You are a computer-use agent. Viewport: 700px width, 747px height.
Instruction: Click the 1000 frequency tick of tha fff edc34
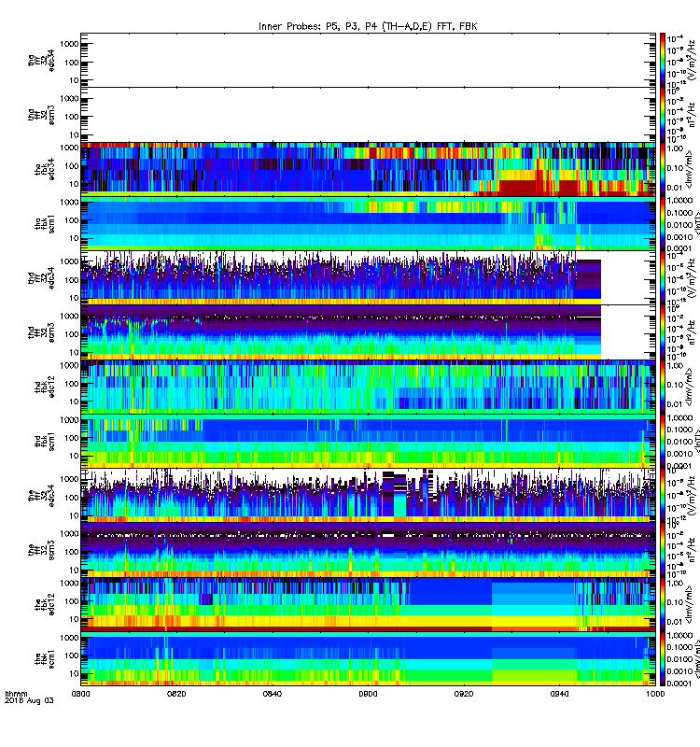69,44
